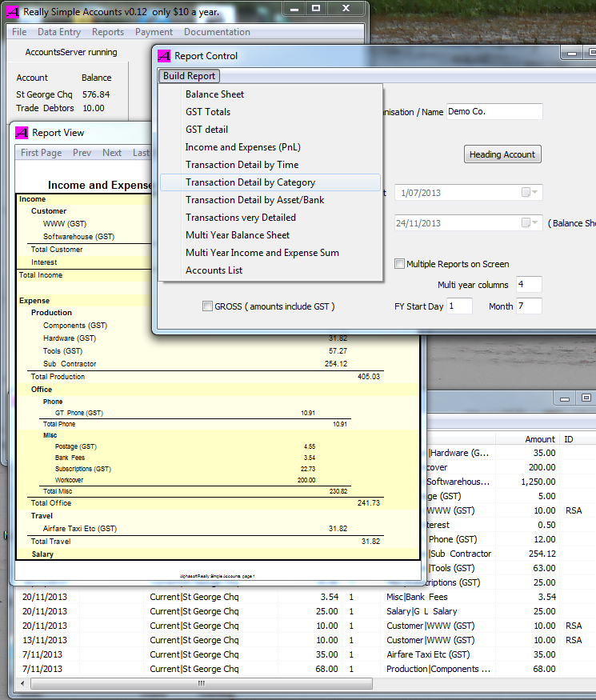
Task: Toggle Multiple Reports on Screen checkbox
Action: tap(400, 264)
